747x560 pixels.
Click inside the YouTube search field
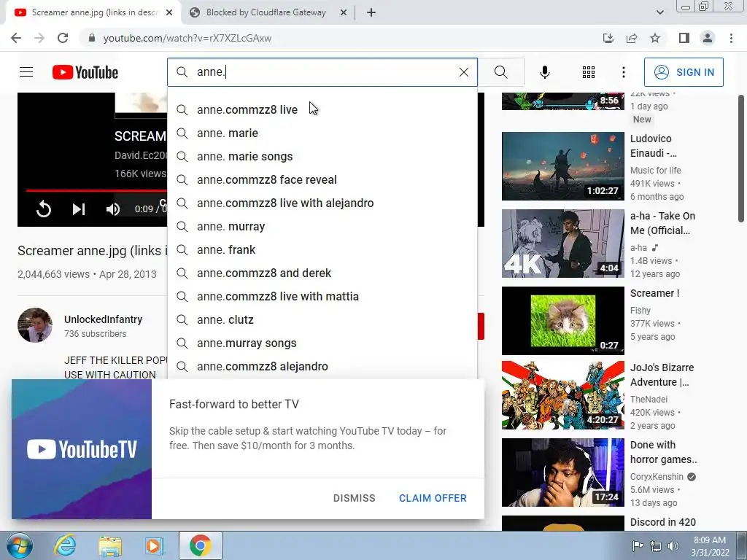tap(324, 72)
